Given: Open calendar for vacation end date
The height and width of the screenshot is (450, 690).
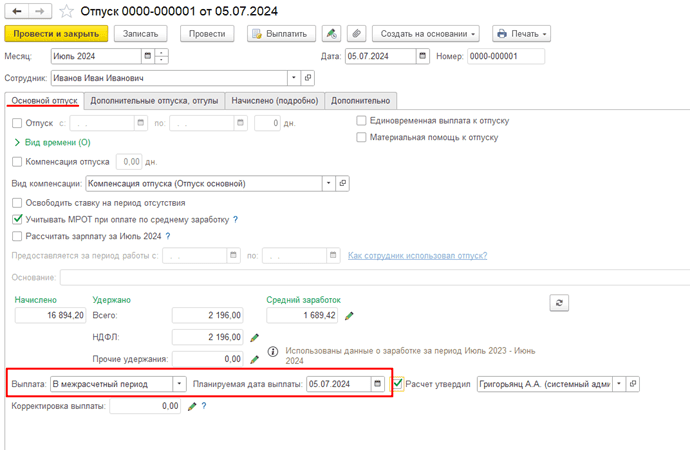Looking at the screenshot, I should pyautogui.click(x=240, y=123).
